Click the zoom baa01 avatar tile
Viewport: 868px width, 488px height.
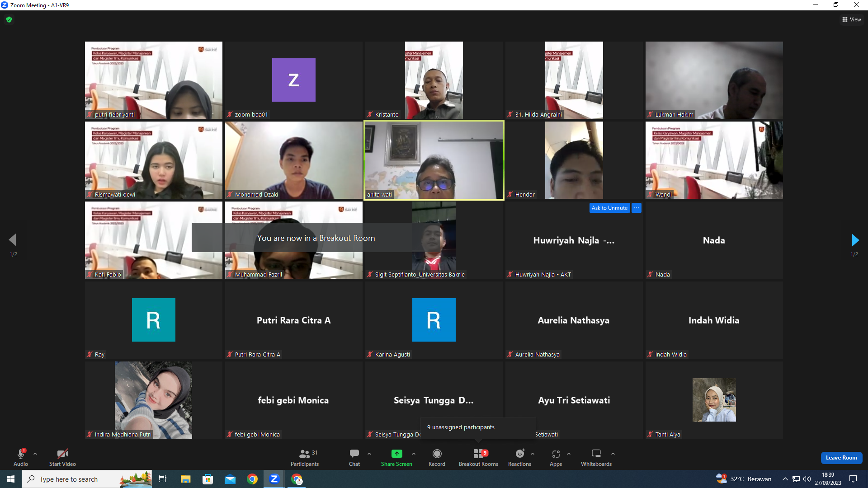pyautogui.click(x=294, y=80)
